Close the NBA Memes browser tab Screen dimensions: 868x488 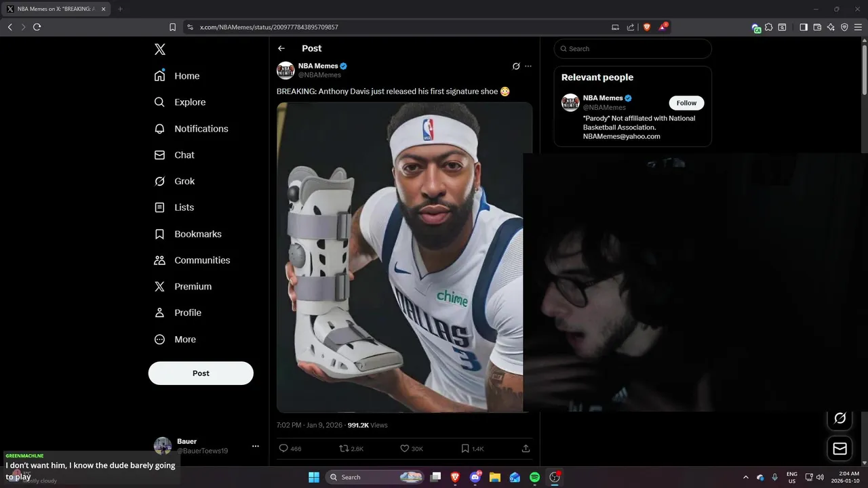pos(103,9)
